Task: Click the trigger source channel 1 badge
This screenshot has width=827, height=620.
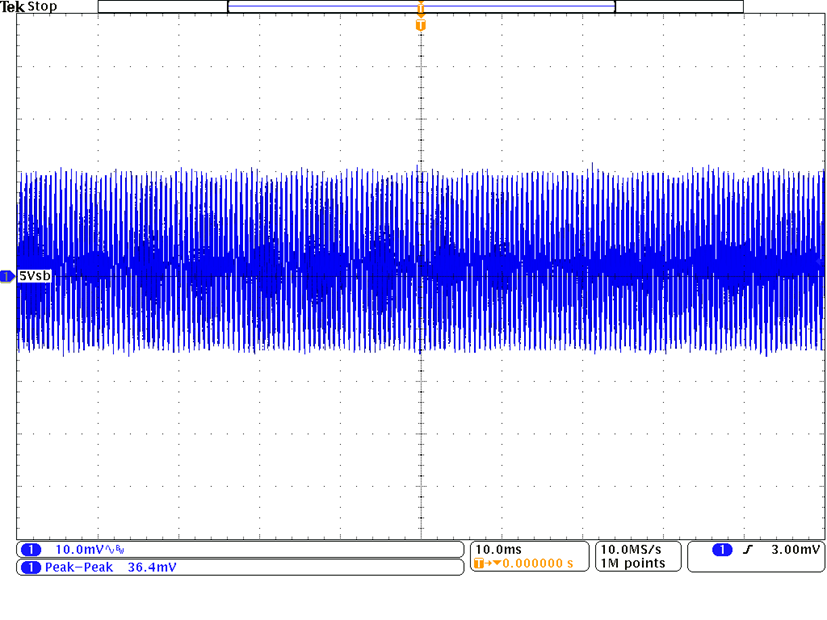Action: [x=721, y=550]
